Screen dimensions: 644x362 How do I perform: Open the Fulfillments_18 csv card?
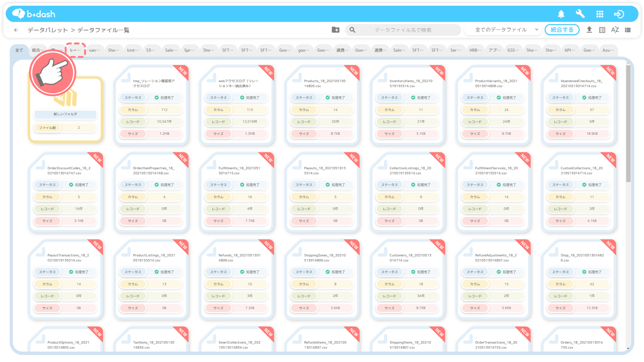(x=237, y=193)
